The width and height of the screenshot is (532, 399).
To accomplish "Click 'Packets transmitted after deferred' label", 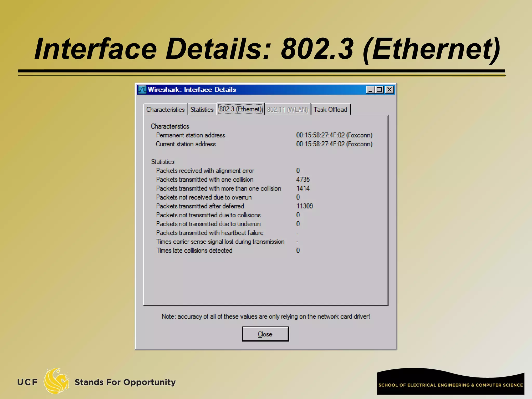I will point(200,206).
